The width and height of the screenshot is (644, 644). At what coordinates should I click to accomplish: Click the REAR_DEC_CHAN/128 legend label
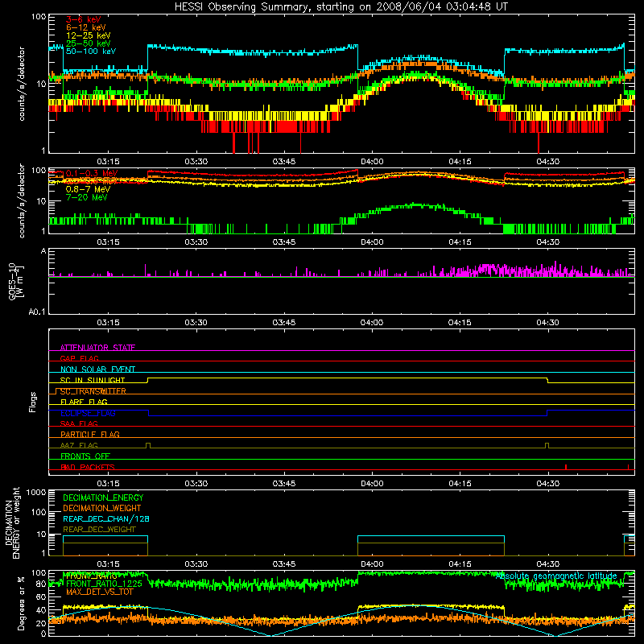click(106, 518)
